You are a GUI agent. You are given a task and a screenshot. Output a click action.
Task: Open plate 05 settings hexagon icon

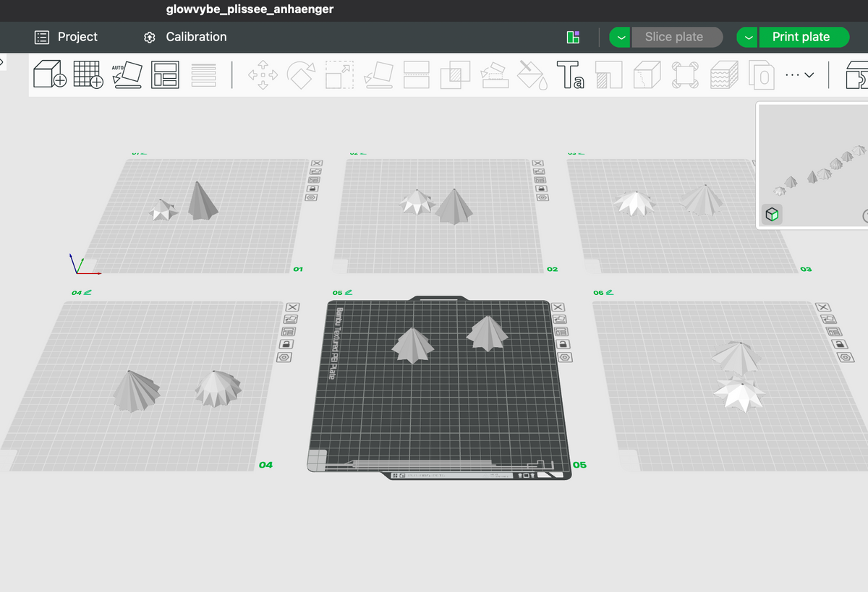(x=566, y=357)
